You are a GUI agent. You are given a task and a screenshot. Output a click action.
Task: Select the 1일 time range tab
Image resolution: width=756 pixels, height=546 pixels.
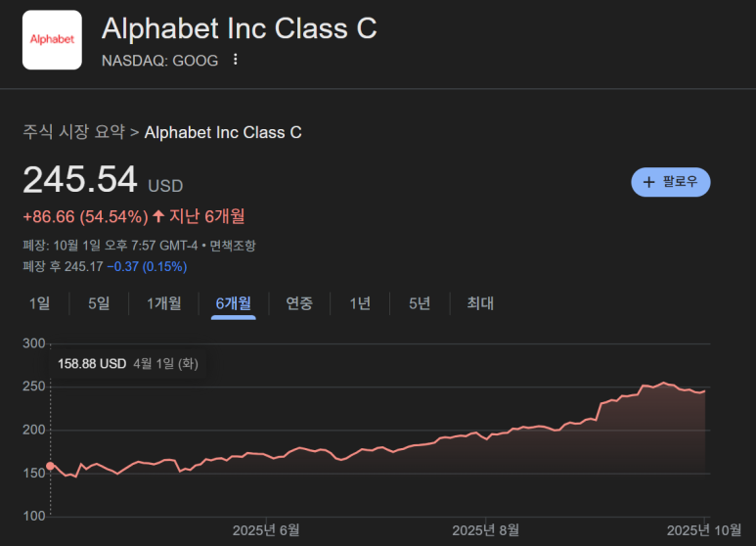pos(40,303)
